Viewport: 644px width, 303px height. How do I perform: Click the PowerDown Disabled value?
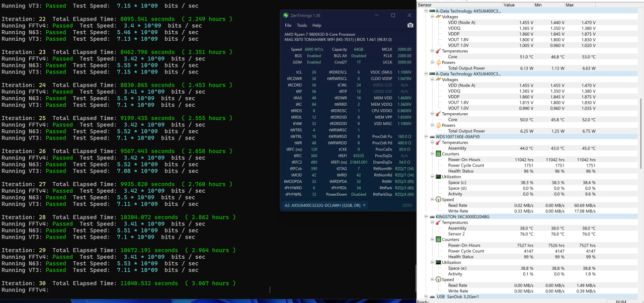click(x=359, y=194)
